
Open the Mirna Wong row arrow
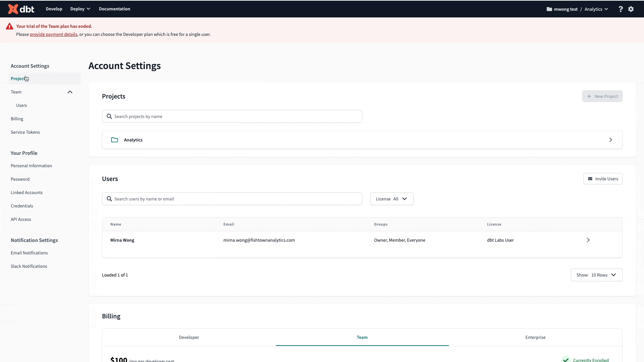(x=588, y=240)
